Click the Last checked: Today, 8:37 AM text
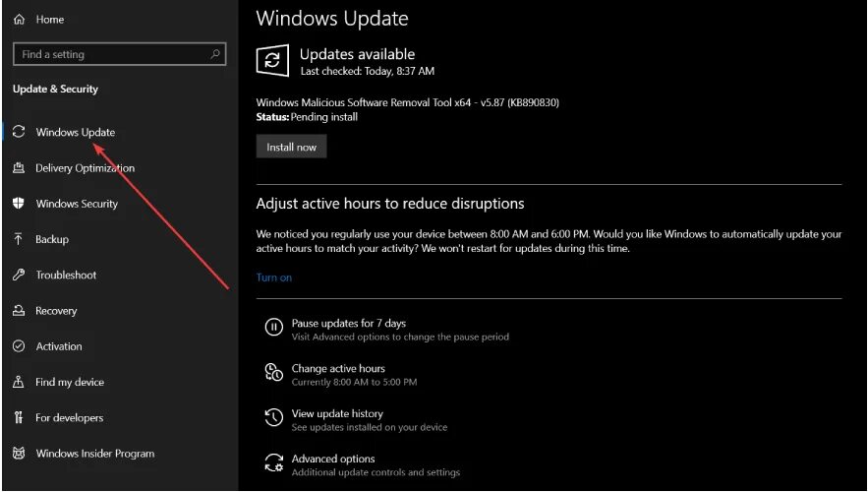Image resolution: width=868 pixels, height=492 pixels. click(x=368, y=71)
